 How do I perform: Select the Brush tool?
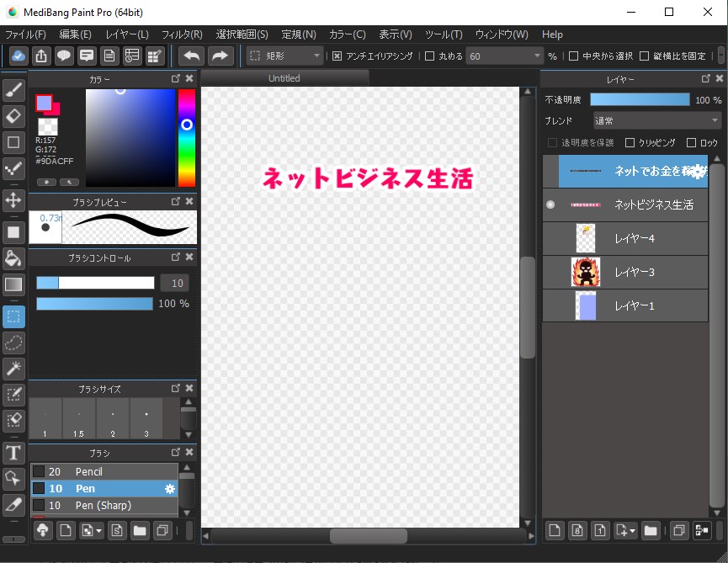point(13,91)
